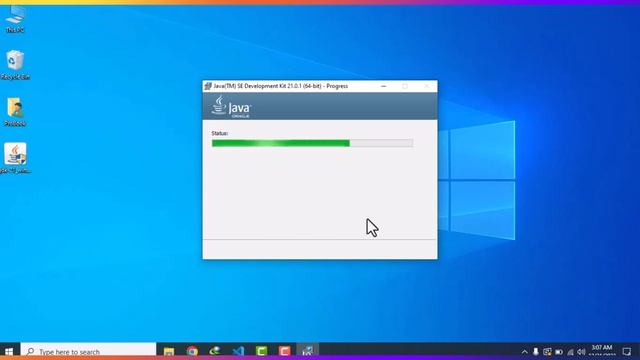Open the taskbar clock showing 3:07 AM

click(602, 351)
